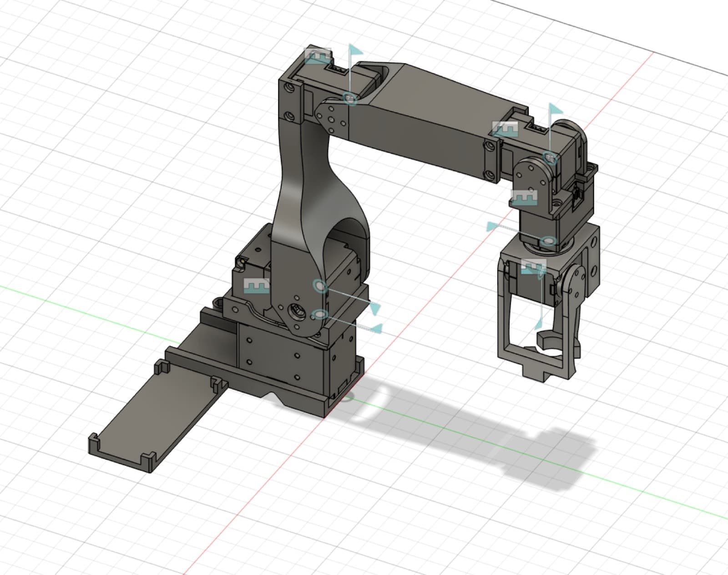Select the horizontal joint flag left of the gripper mount

point(494,226)
